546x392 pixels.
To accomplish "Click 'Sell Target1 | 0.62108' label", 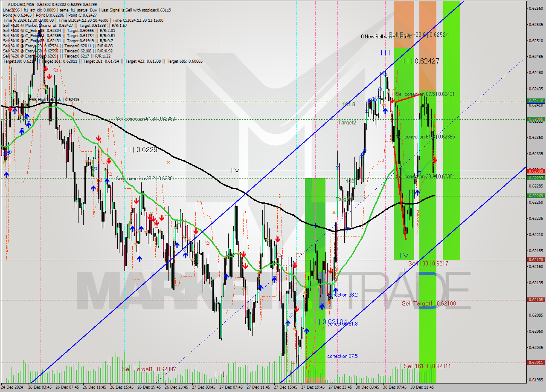I will [429, 303].
